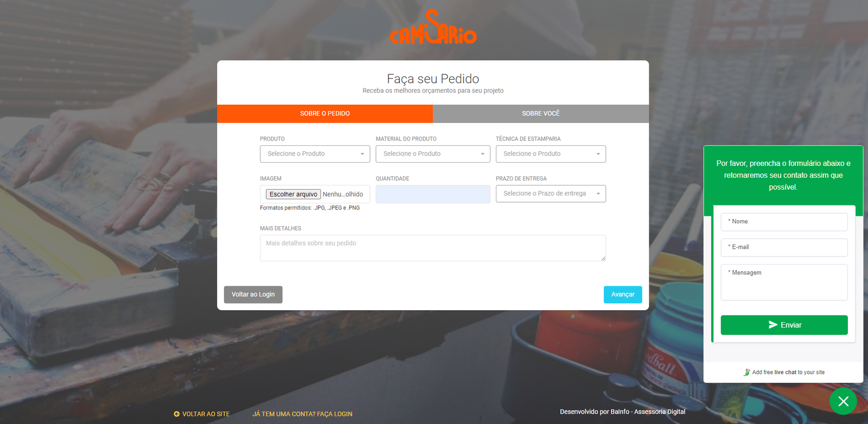Click the E-mail field in chat form
Viewport: 868px width, 424px height.
tap(784, 247)
